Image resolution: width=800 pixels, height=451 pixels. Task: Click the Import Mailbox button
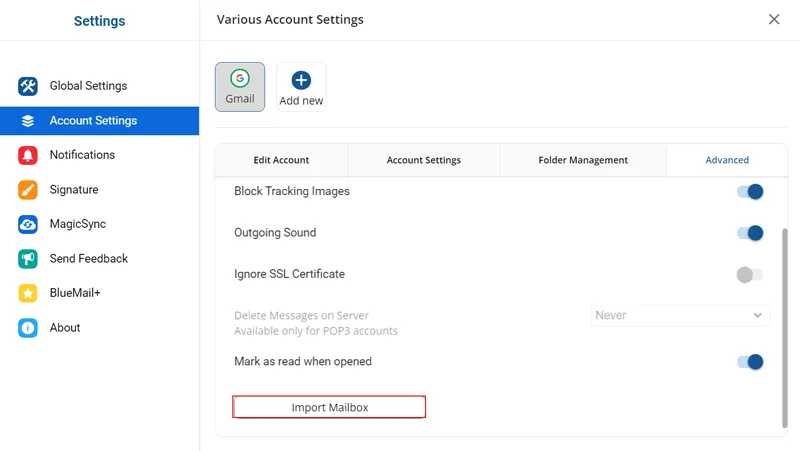click(329, 407)
